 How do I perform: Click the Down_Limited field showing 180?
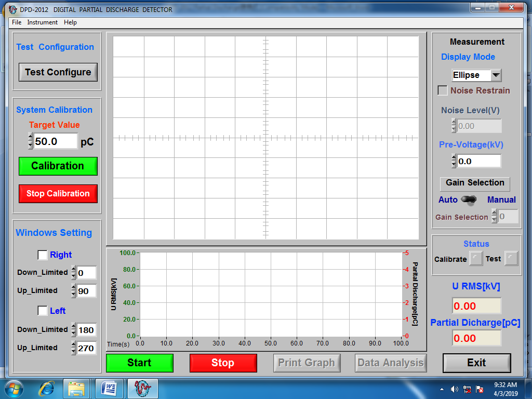[x=87, y=330]
